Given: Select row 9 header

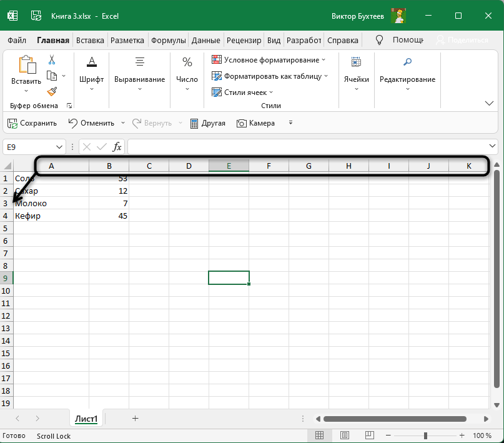Looking at the screenshot, I should [6, 278].
